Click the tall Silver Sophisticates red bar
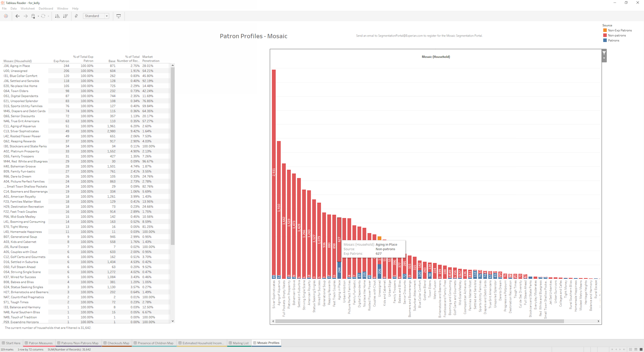The width and height of the screenshot is (644, 352). [x=274, y=172]
